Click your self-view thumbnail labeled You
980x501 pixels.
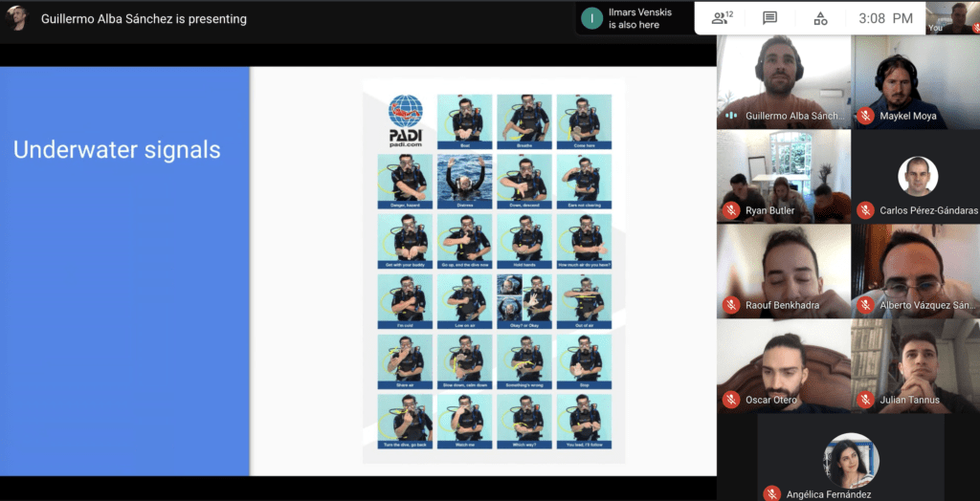click(x=953, y=17)
